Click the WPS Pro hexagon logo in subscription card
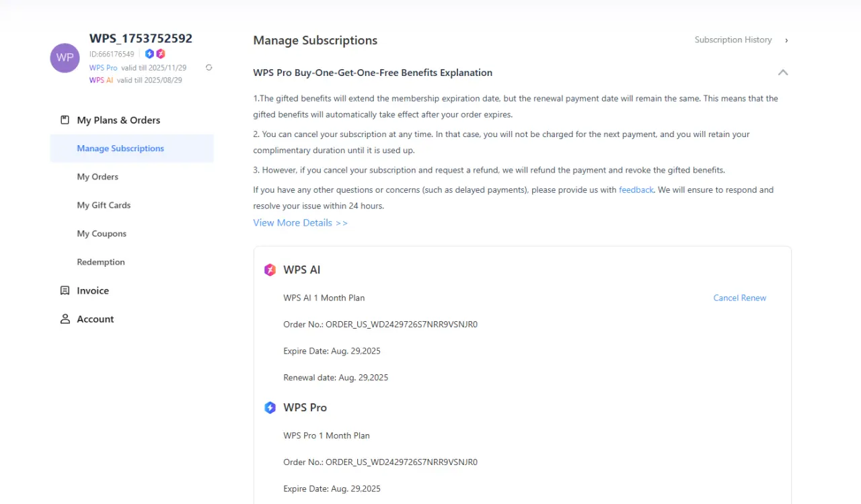 pyautogui.click(x=270, y=407)
